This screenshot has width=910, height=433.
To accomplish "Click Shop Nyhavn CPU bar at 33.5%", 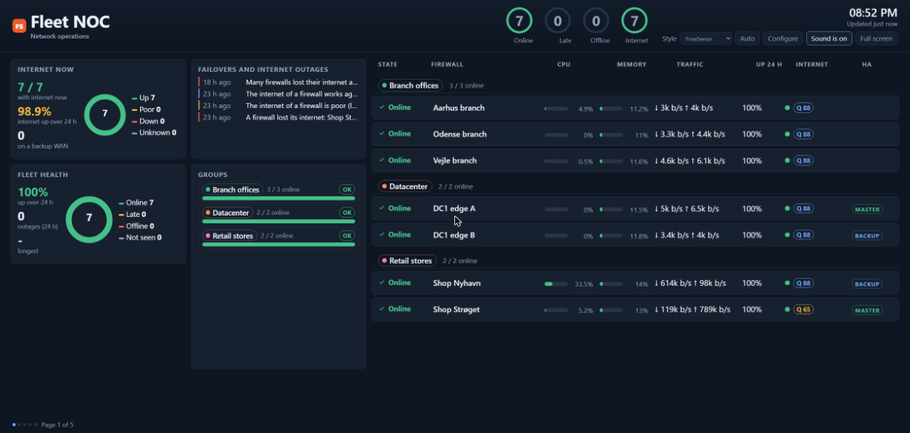I will [x=556, y=284].
